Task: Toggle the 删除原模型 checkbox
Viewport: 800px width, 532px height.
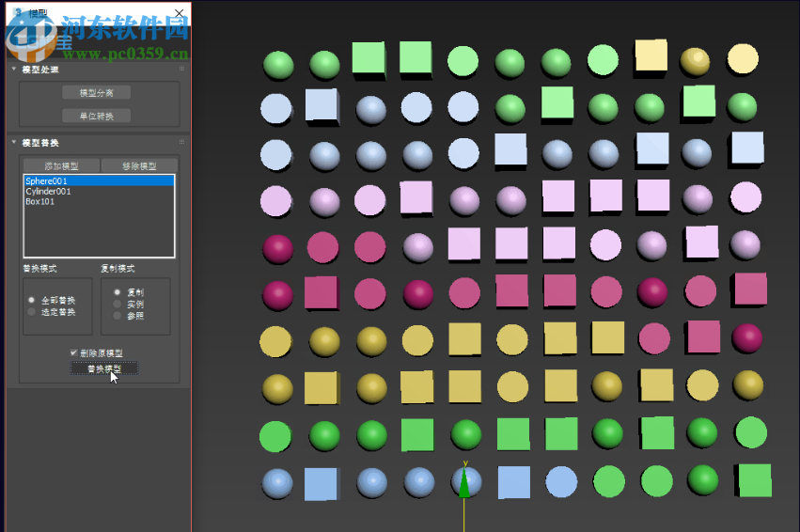Action: tap(73, 352)
